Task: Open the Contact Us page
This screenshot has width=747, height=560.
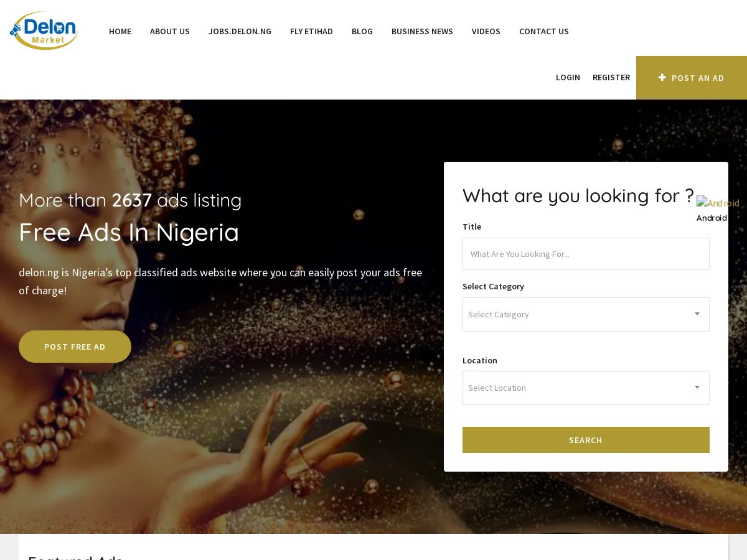Action: pos(544,31)
